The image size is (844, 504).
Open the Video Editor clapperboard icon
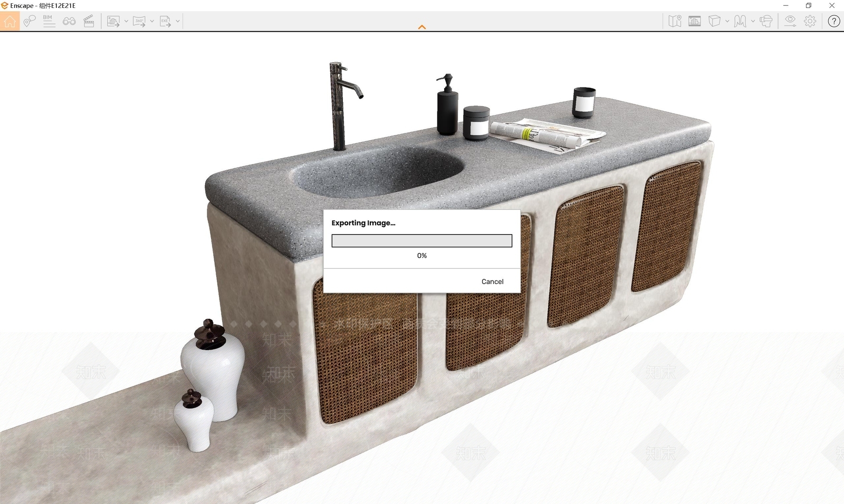(89, 21)
